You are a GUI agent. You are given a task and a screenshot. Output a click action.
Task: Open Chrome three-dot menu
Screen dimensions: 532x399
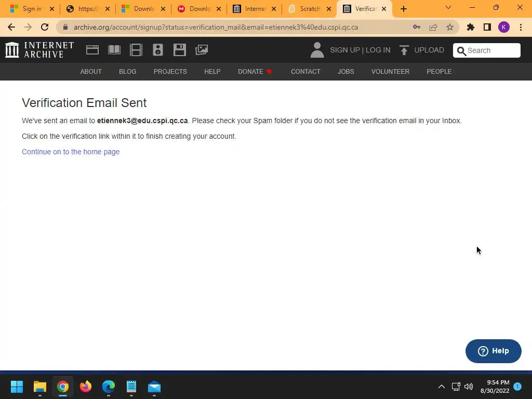[x=521, y=27]
